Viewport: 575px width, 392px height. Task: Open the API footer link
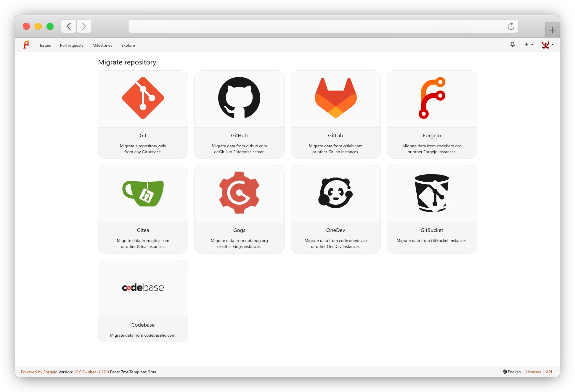(x=549, y=372)
